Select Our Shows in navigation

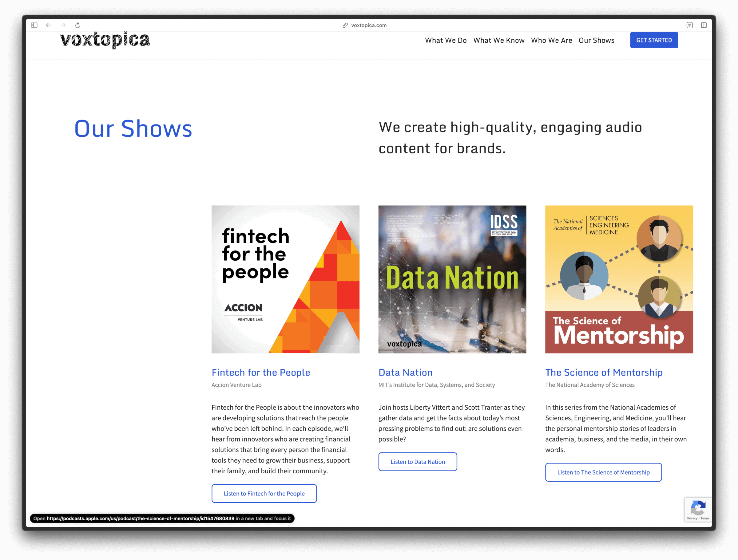coord(596,40)
